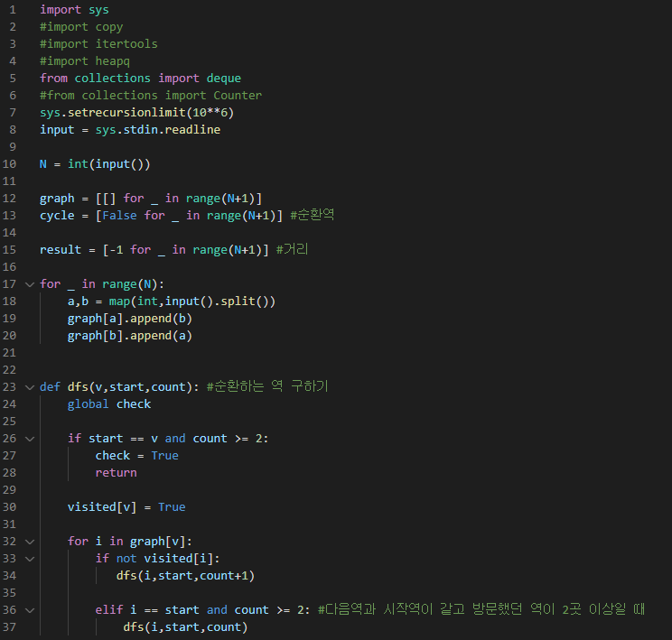
Task: Click the Korean comment '#순환역'
Action: coord(312,215)
